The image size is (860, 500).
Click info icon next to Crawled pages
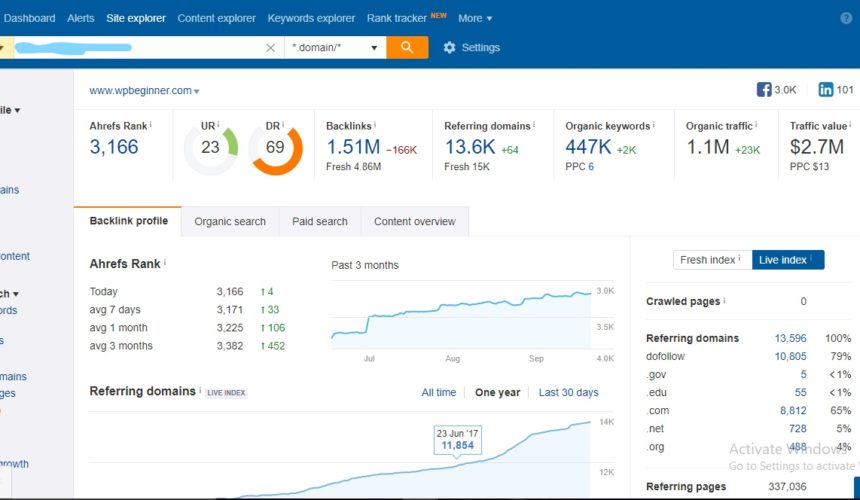click(724, 300)
